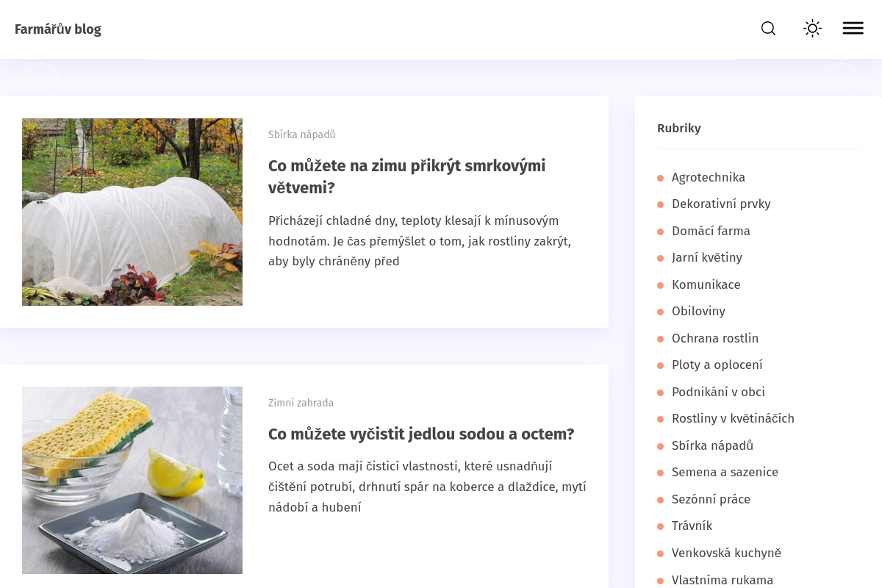This screenshot has height=588, width=882.
Task: Open the hamburger navigation menu
Action: pyautogui.click(x=853, y=28)
